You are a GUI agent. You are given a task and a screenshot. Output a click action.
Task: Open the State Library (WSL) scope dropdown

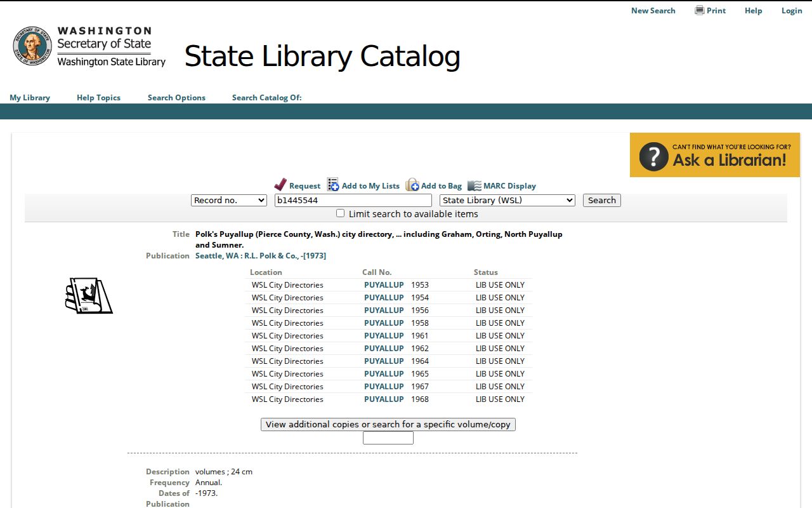tap(507, 200)
